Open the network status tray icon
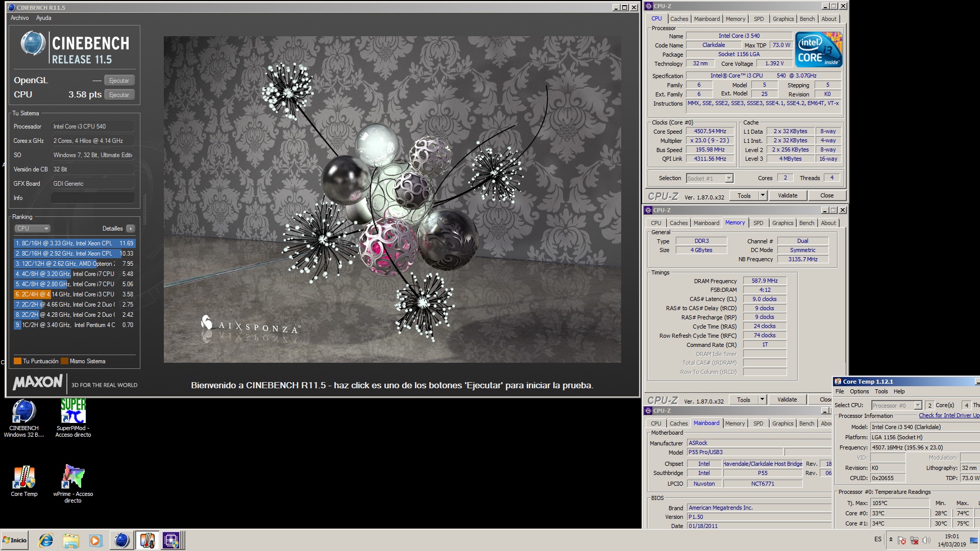 (x=914, y=540)
